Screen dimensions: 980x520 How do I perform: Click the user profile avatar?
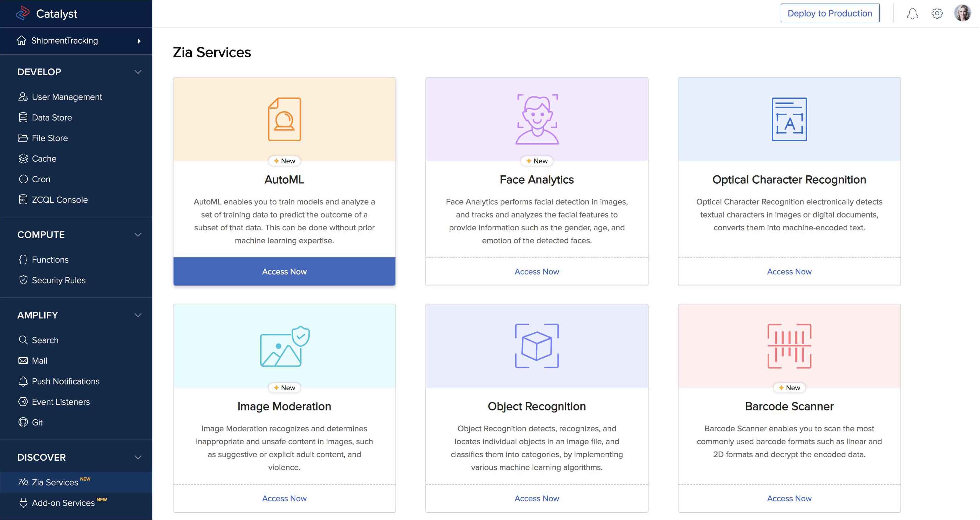click(962, 13)
